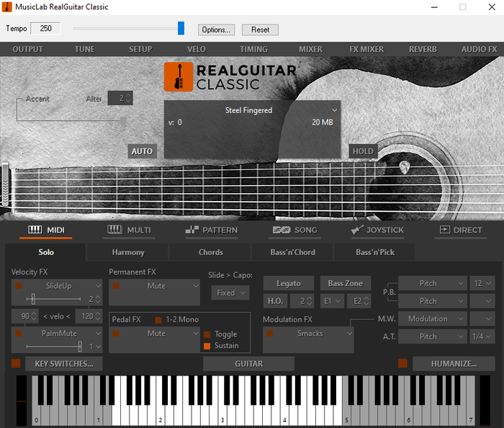Click the GUITAR button
Viewport: 504px width, 428px height.
tap(248, 363)
